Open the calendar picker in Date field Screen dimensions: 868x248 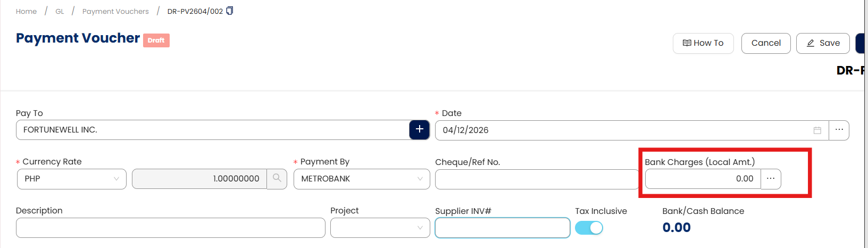817,130
